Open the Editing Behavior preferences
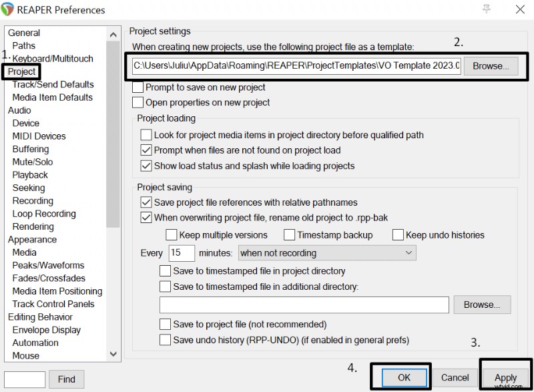This screenshot has width=534, height=392. coord(39,317)
